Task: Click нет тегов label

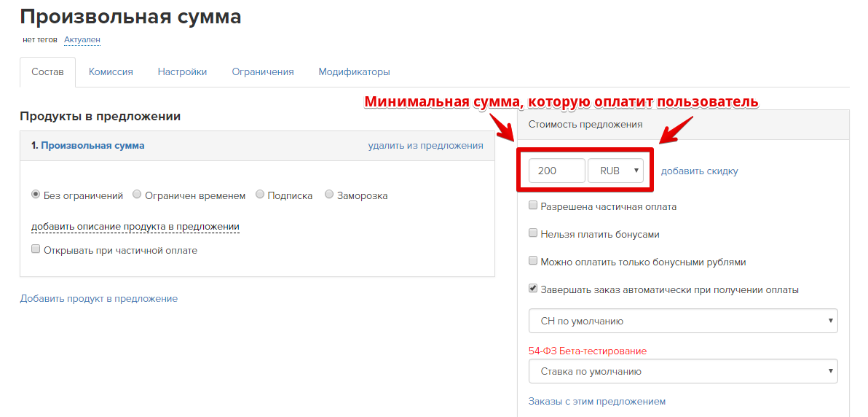Action: 40,40
